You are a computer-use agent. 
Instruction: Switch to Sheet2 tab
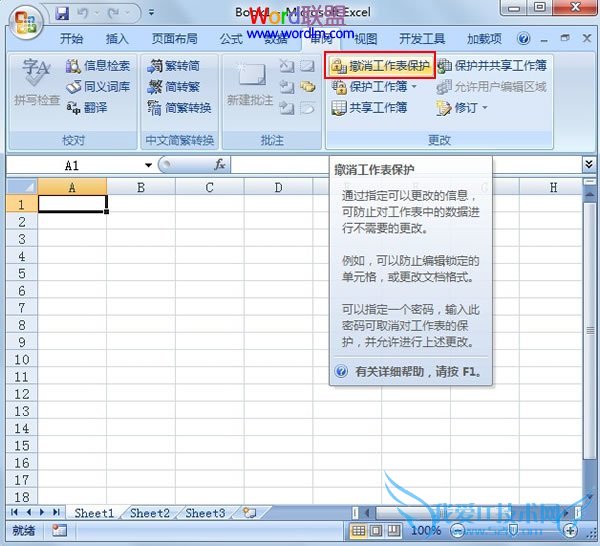coord(150,513)
